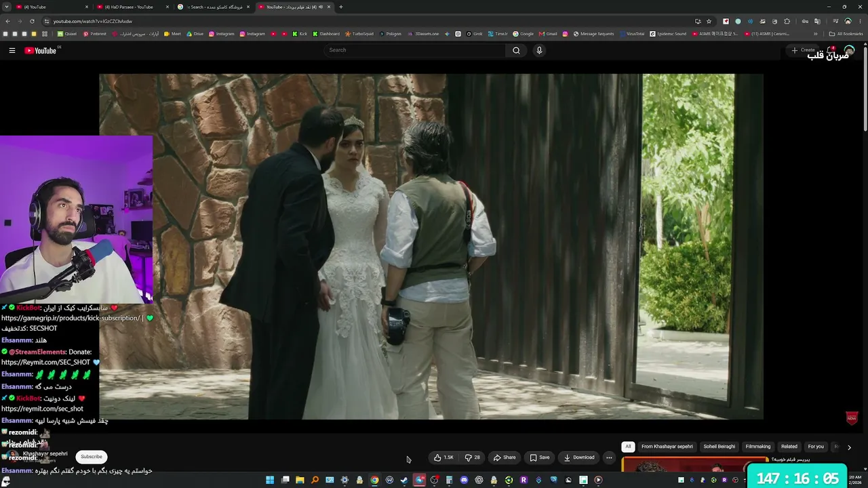868x488 pixels.
Task: Start voice search with microphone icon
Action: 539,50
